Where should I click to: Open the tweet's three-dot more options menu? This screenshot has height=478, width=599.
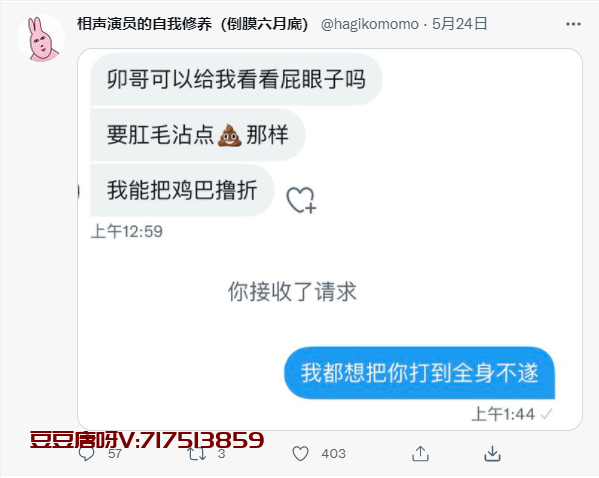point(573,24)
